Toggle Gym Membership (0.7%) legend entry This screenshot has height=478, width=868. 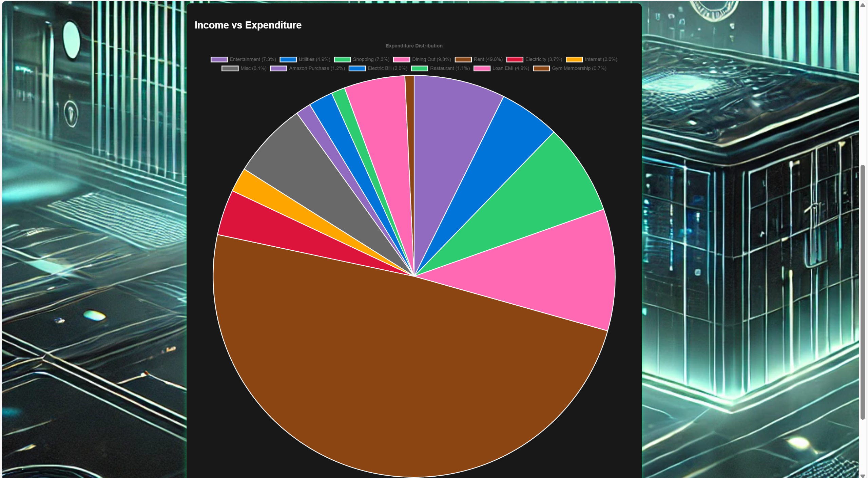[x=579, y=69]
